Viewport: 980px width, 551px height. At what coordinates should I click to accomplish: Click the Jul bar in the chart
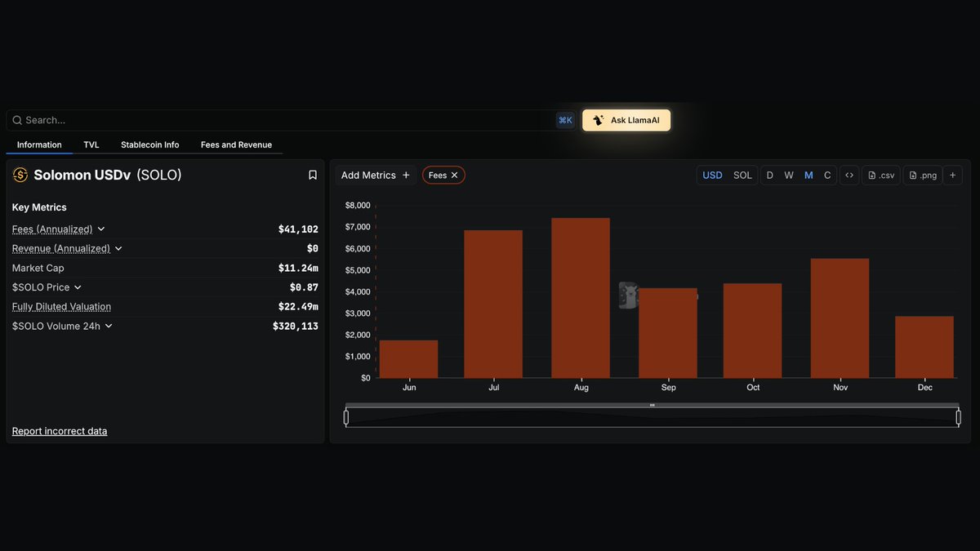coord(493,304)
